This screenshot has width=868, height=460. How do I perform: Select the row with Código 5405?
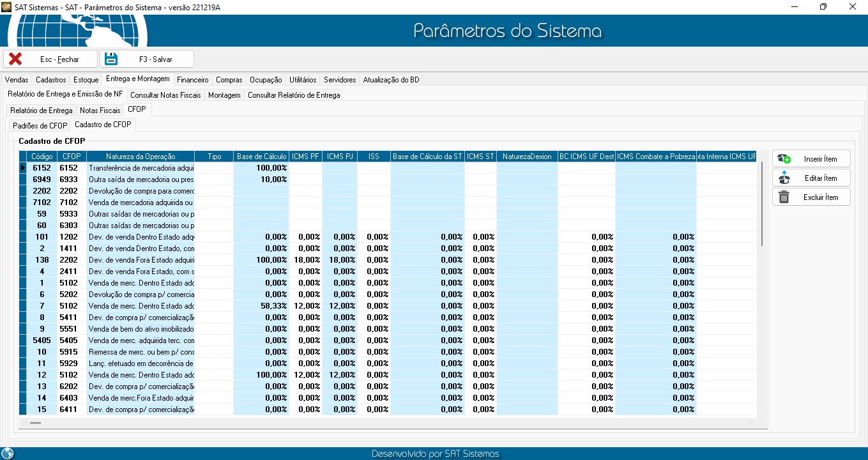tap(42, 341)
